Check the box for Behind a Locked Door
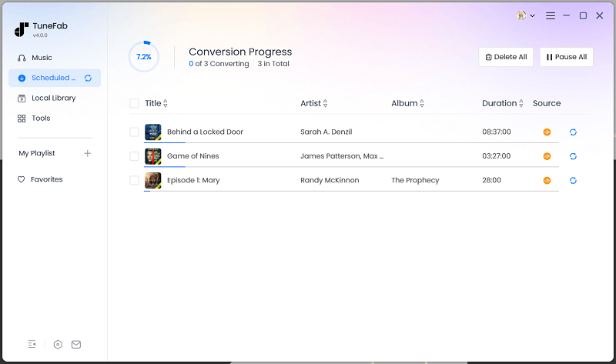The image size is (616, 364). (135, 132)
